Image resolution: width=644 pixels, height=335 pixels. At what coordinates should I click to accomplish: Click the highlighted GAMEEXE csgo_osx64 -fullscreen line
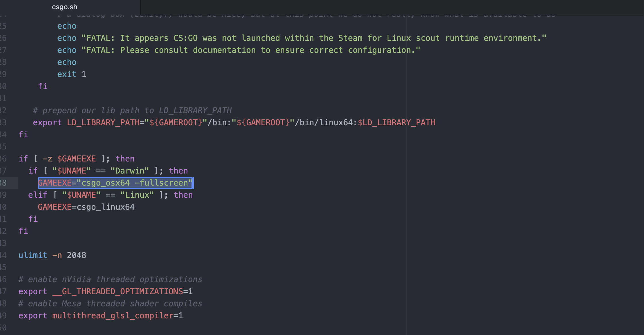tap(116, 183)
